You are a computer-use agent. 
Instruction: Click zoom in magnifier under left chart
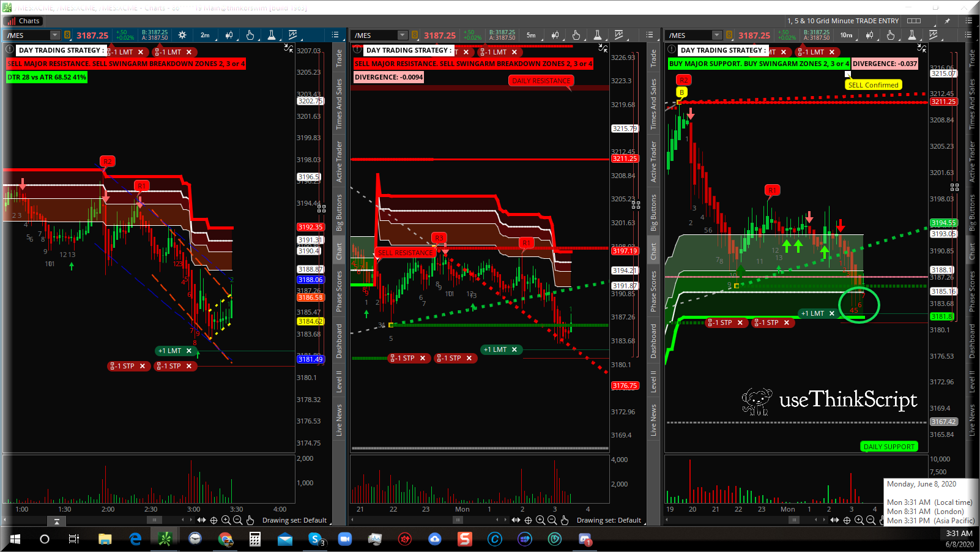tap(226, 520)
